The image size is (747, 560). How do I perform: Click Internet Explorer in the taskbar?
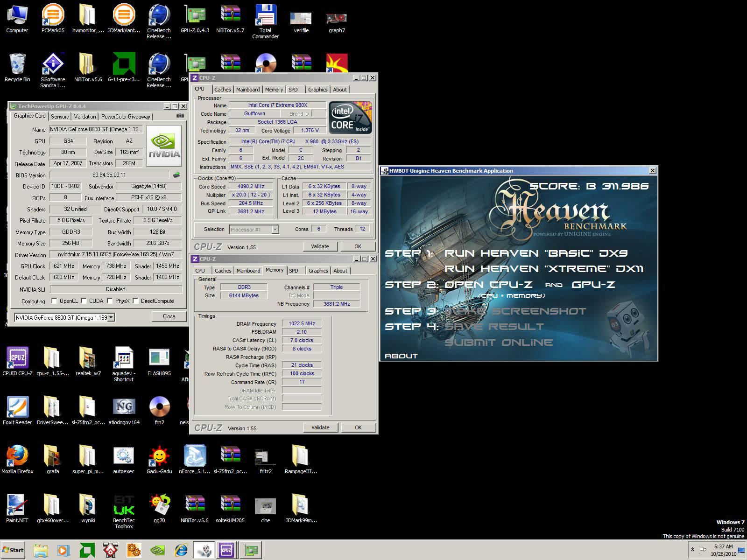(x=181, y=550)
